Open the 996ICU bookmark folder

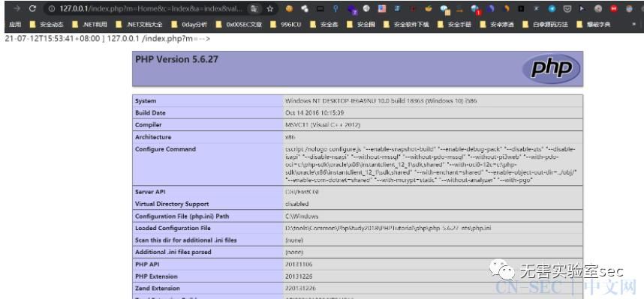285,25
